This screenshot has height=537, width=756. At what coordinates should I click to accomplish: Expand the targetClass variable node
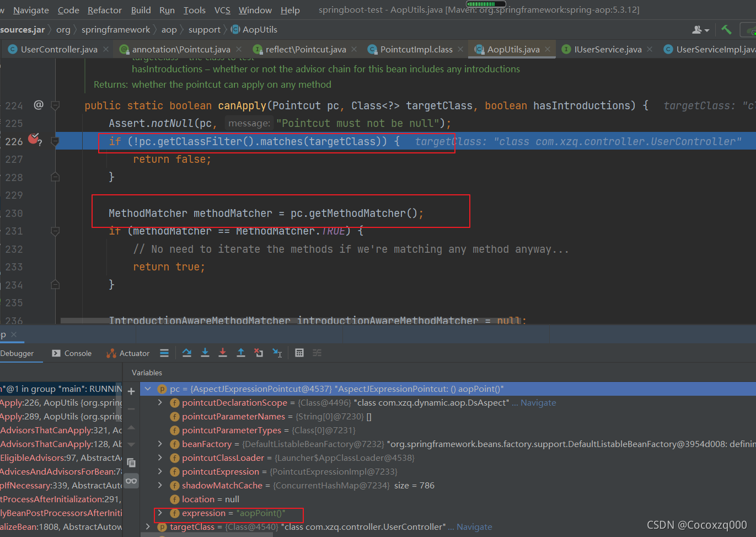(148, 527)
